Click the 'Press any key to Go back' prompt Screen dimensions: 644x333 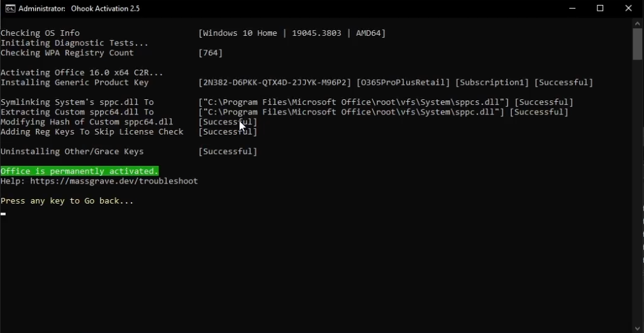(67, 201)
